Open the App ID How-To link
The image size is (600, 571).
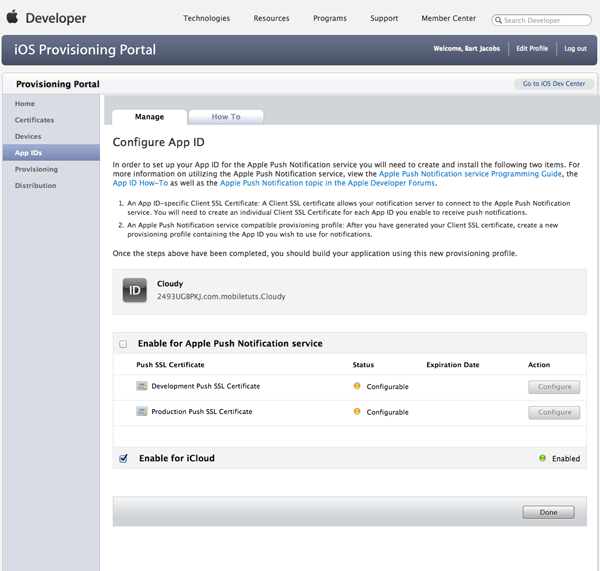pos(140,183)
